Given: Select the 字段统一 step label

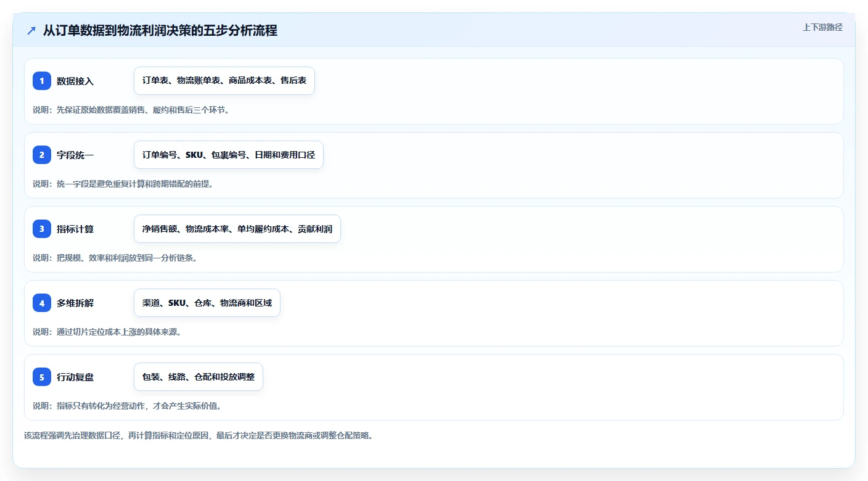Looking at the screenshot, I should click(x=75, y=155).
